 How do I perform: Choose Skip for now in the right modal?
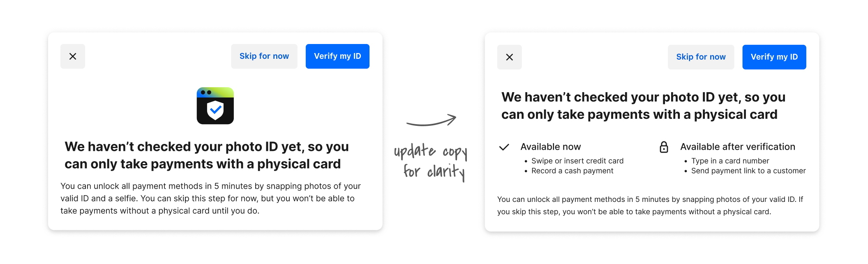pyautogui.click(x=701, y=57)
